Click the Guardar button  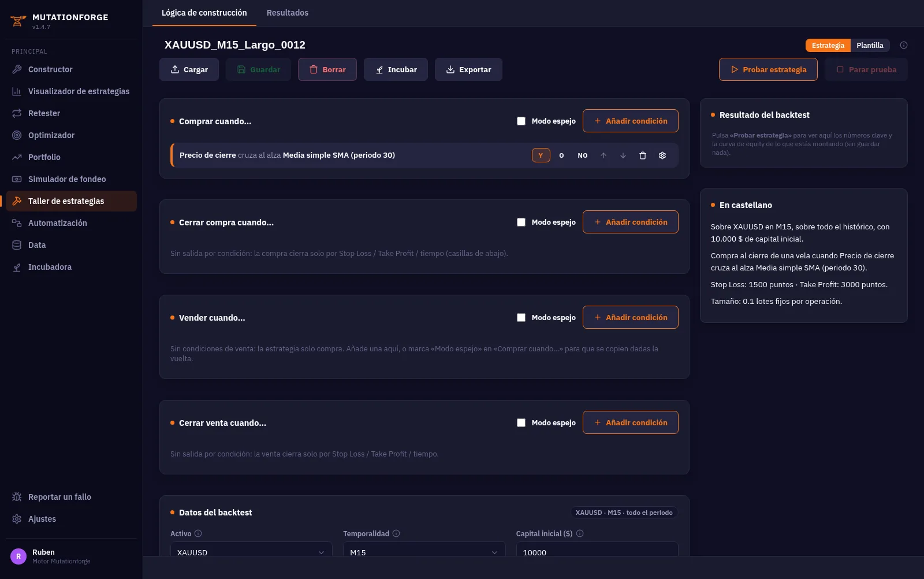[259, 69]
